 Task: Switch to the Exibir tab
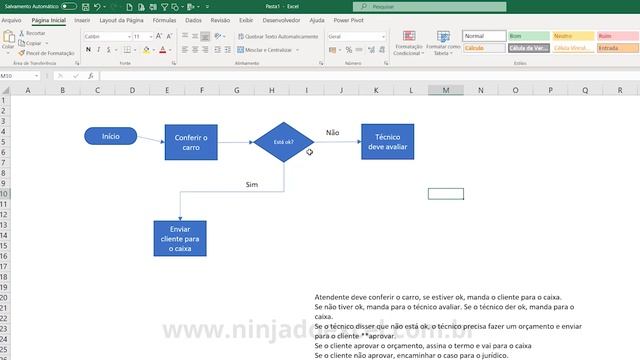coord(246,20)
